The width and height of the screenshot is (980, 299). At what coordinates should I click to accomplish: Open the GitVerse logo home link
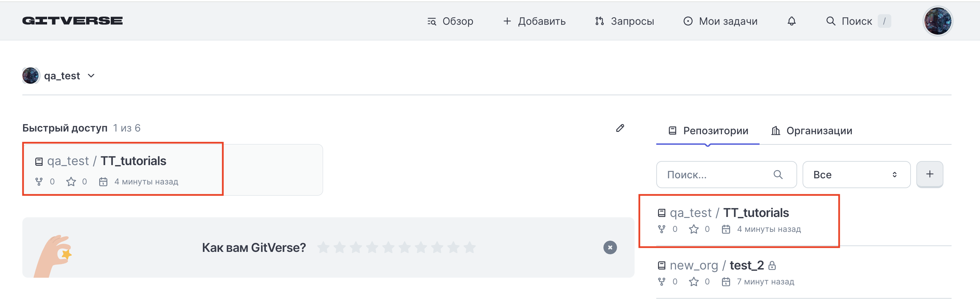pyautogui.click(x=72, y=21)
